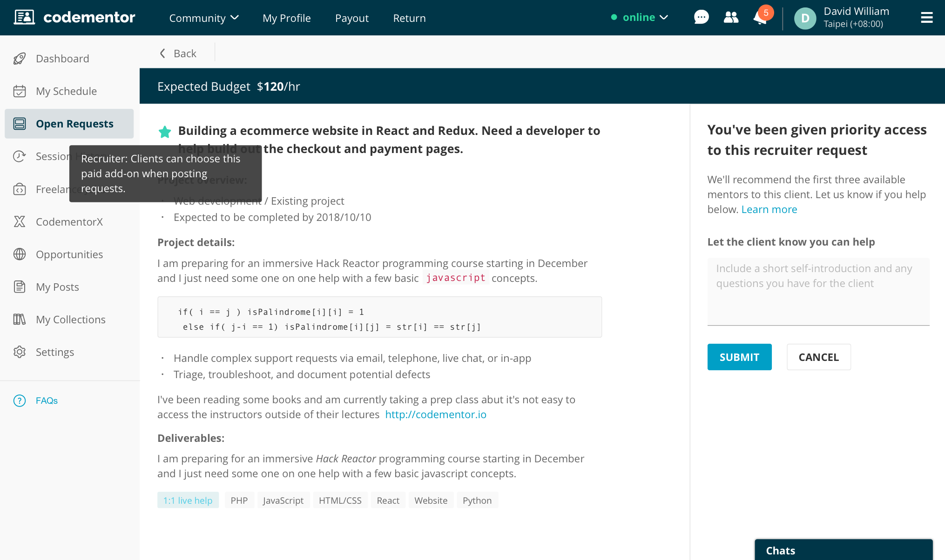Click the 1:1 live help tag
945x560 pixels.
(x=188, y=500)
